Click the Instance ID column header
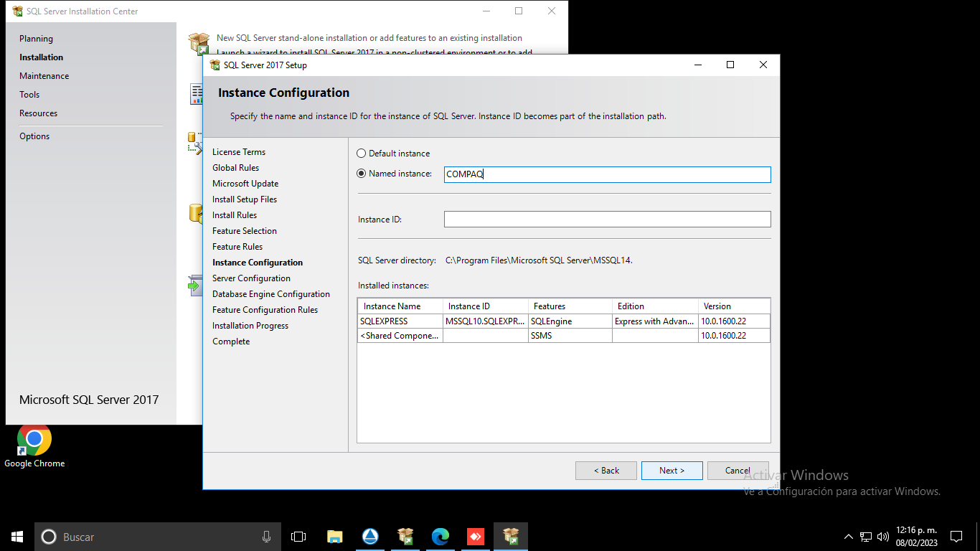 click(485, 306)
